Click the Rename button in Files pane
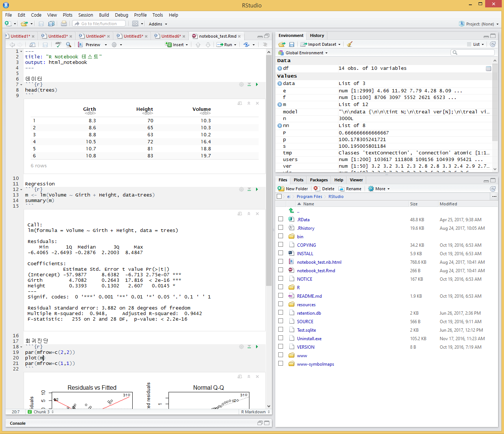Image resolution: width=504 pixels, height=434 pixels. [350, 189]
